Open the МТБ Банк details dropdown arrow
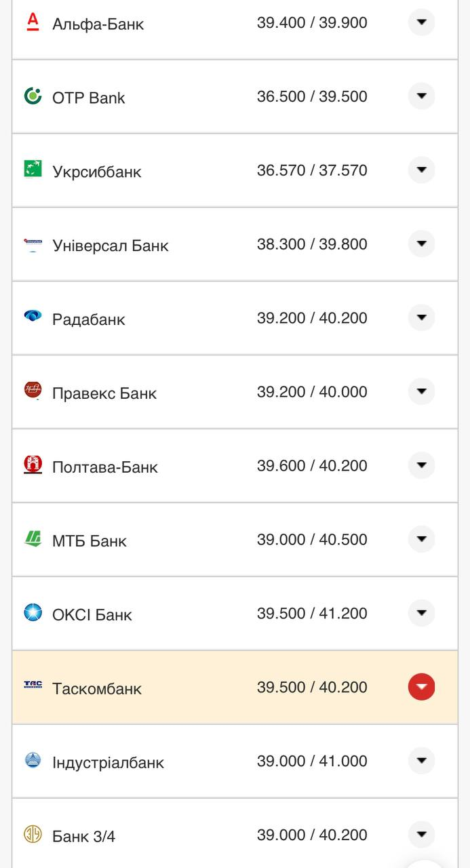 point(421,539)
